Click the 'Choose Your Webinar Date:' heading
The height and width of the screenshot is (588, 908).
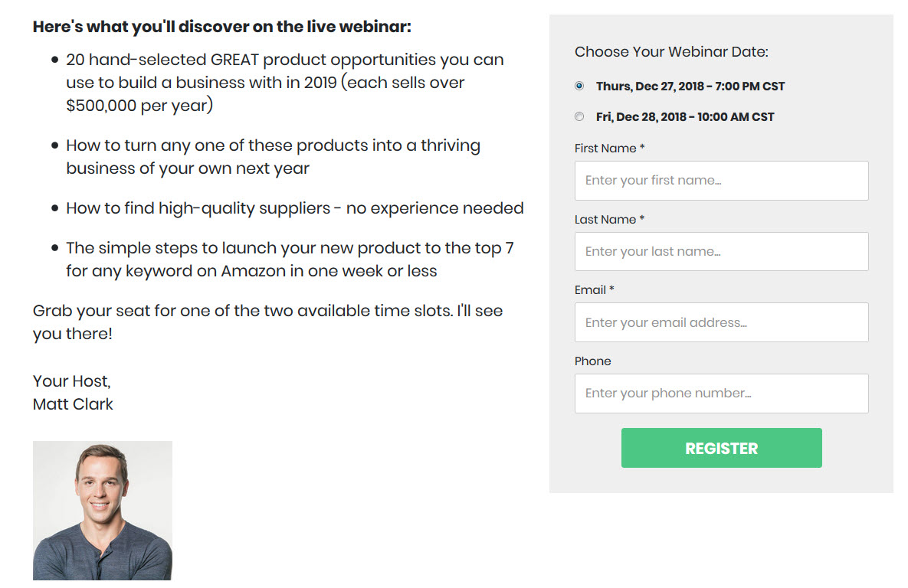pyautogui.click(x=671, y=52)
